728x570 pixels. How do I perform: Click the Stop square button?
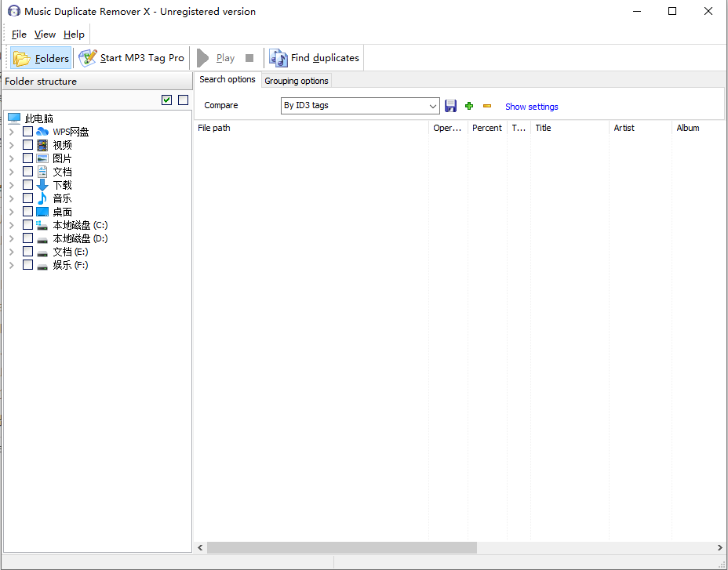point(249,58)
